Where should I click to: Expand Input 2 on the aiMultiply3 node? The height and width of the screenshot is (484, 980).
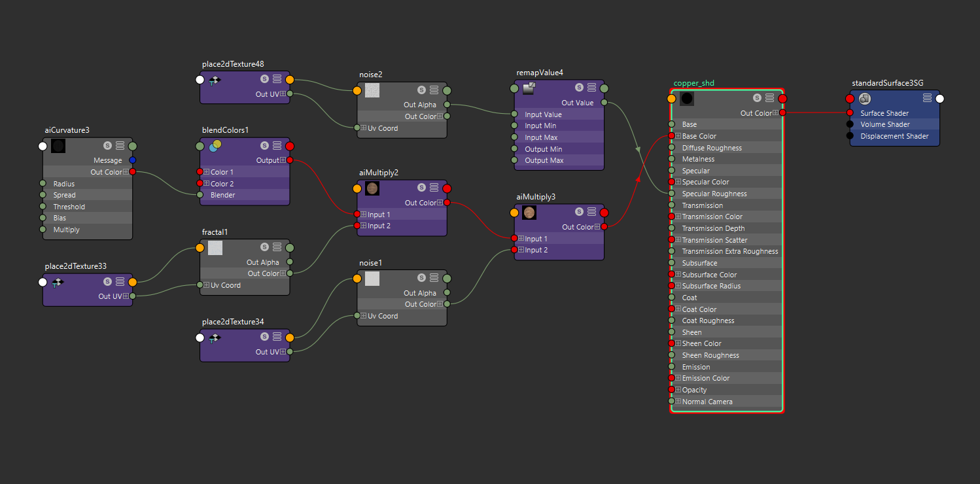pyautogui.click(x=521, y=250)
